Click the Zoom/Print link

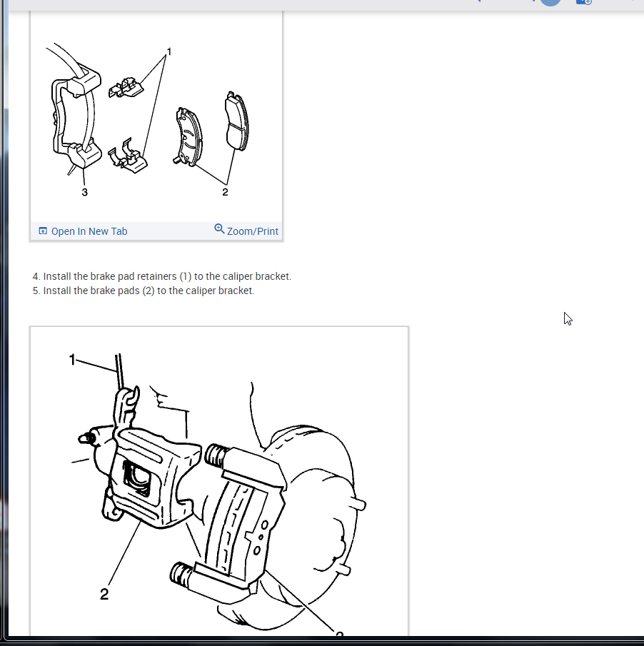click(253, 231)
